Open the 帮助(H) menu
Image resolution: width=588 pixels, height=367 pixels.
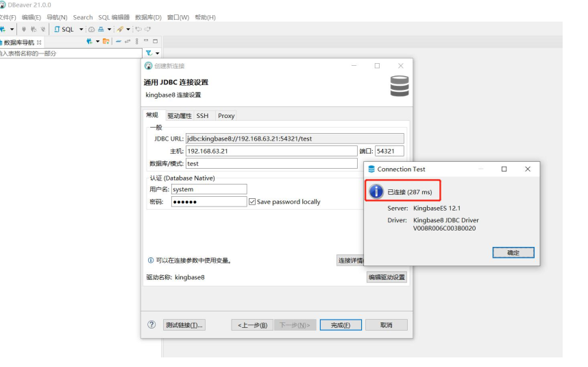pyautogui.click(x=205, y=17)
